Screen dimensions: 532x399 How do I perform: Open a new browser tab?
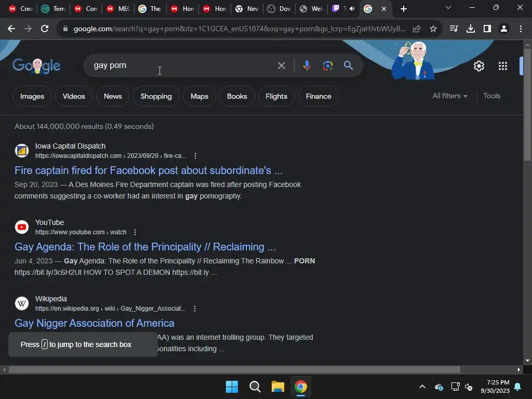coord(403,9)
